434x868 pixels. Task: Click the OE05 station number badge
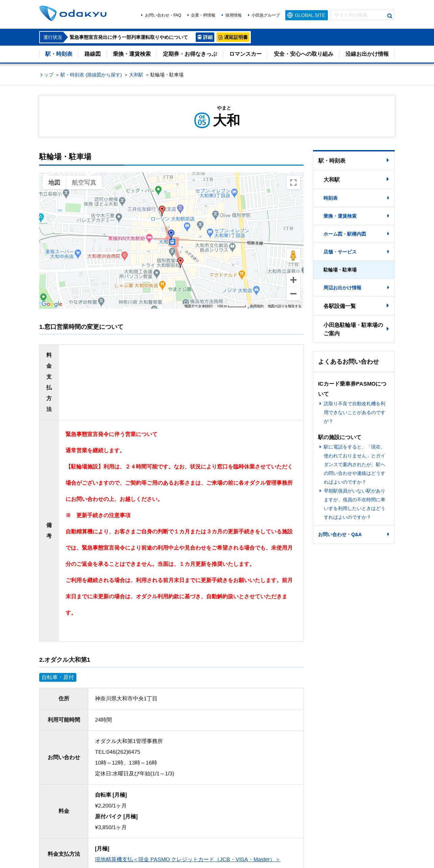tap(202, 120)
